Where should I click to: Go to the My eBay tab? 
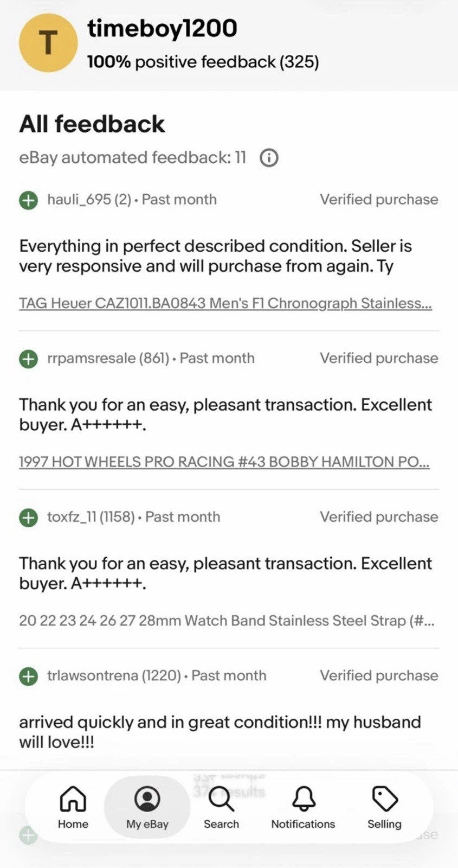147,807
